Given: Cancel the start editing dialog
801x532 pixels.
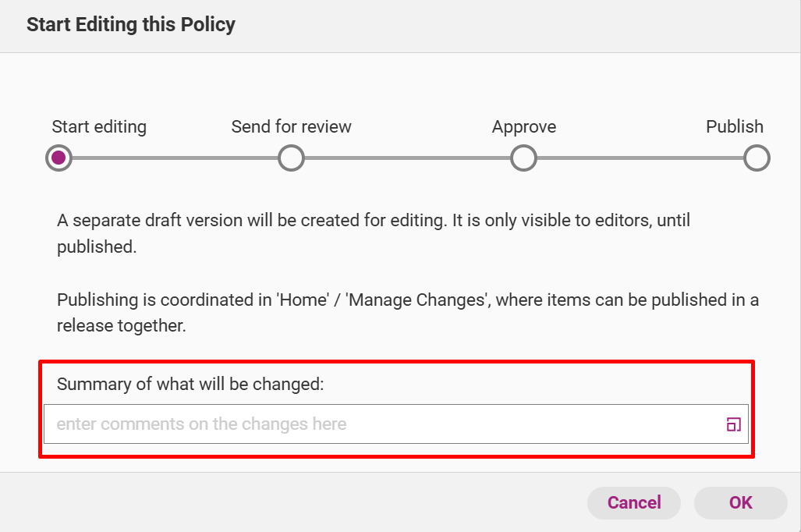Looking at the screenshot, I should click(x=634, y=503).
